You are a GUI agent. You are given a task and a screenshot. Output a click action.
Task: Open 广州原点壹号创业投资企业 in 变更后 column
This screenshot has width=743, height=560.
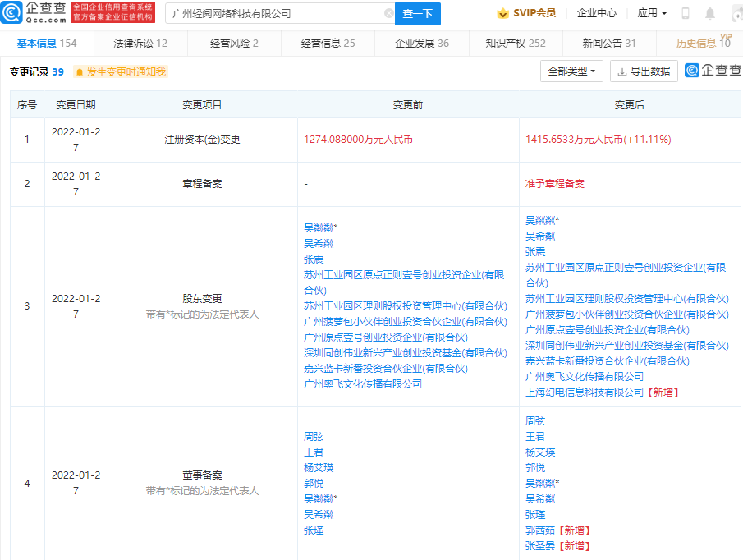coord(607,329)
